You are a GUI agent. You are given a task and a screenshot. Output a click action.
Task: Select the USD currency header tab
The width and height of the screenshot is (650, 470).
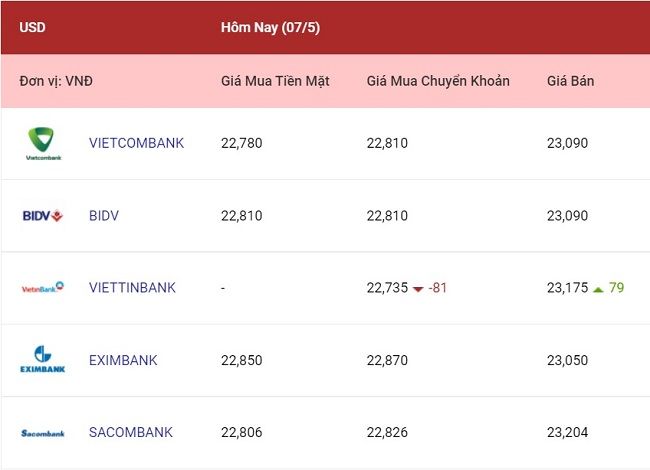point(32,27)
